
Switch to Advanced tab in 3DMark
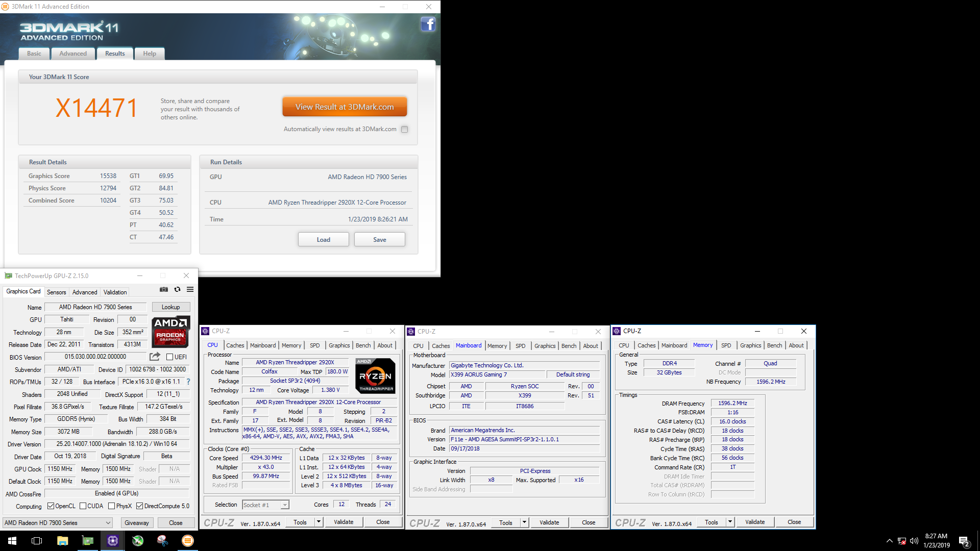(73, 54)
